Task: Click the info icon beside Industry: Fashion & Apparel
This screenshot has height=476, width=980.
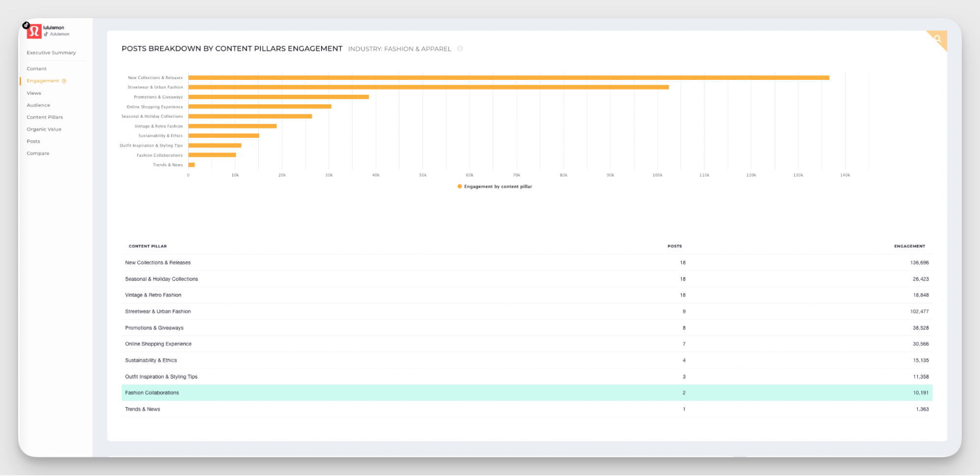Action: [460, 49]
